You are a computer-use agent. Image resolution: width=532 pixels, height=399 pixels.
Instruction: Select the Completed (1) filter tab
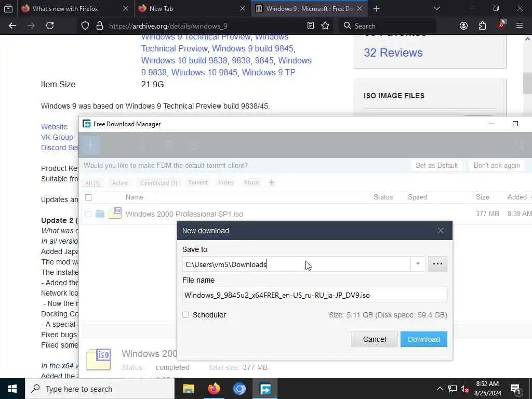point(158,183)
